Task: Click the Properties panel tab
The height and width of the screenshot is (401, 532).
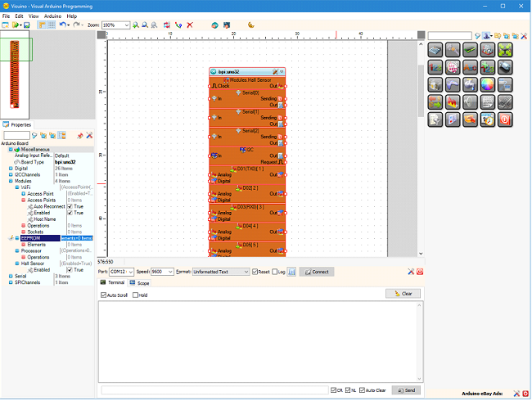Action: tap(17, 125)
